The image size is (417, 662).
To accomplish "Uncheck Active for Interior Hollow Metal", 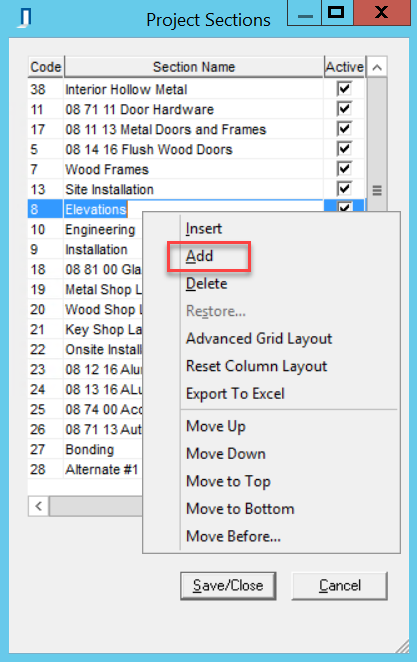I will (344, 89).
